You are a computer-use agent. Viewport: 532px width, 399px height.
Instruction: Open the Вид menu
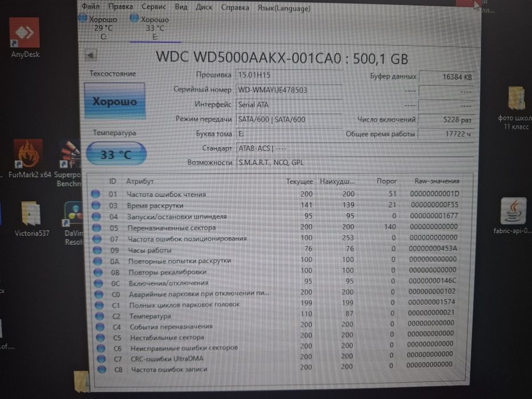point(181,7)
